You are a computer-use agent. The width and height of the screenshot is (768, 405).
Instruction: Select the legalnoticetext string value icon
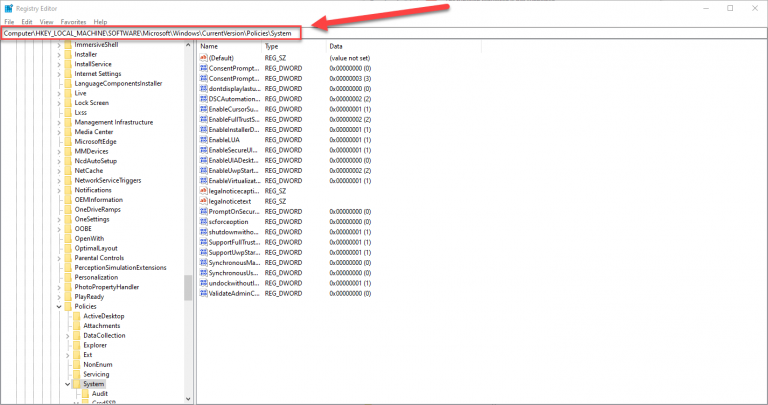point(204,201)
